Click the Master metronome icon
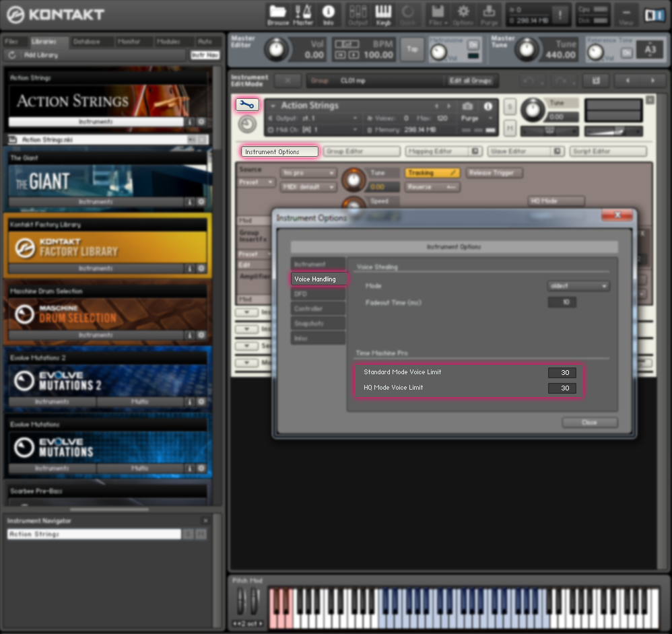Viewport: 672px width, 634px height. [303, 15]
